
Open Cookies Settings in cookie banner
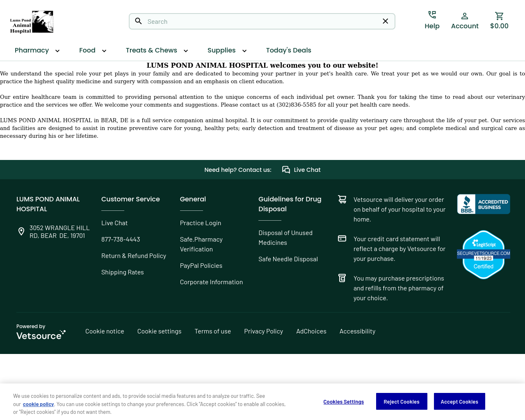pos(344,402)
